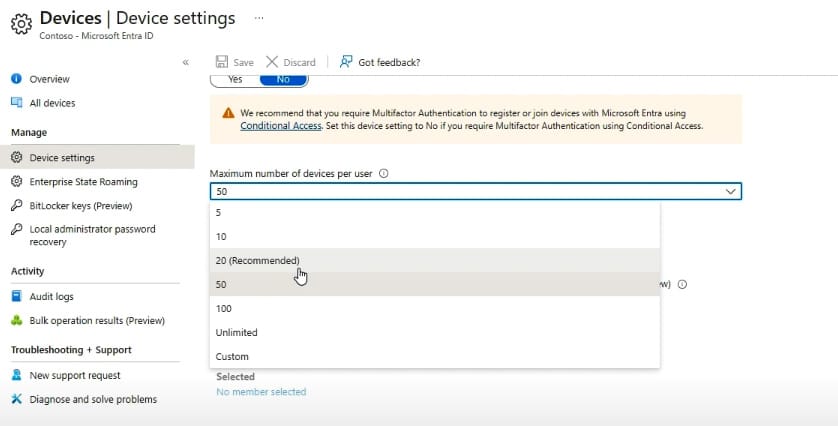This screenshot has height=426, width=838.
Task: Select No on the toggle switch
Action: point(283,80)
